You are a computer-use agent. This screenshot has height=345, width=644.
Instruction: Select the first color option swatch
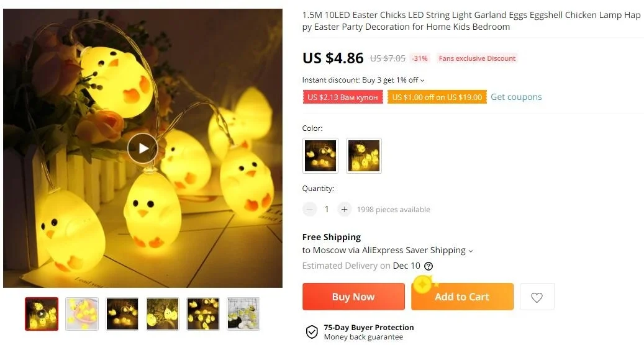coord(320,156)
